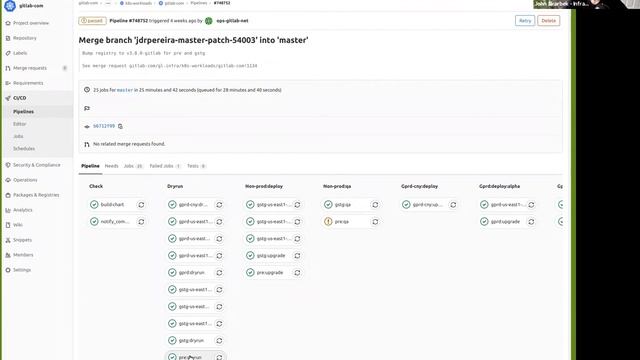Select Schedules under CI/CD
Viewport: 640px width, 360px height.
point(24,149)
